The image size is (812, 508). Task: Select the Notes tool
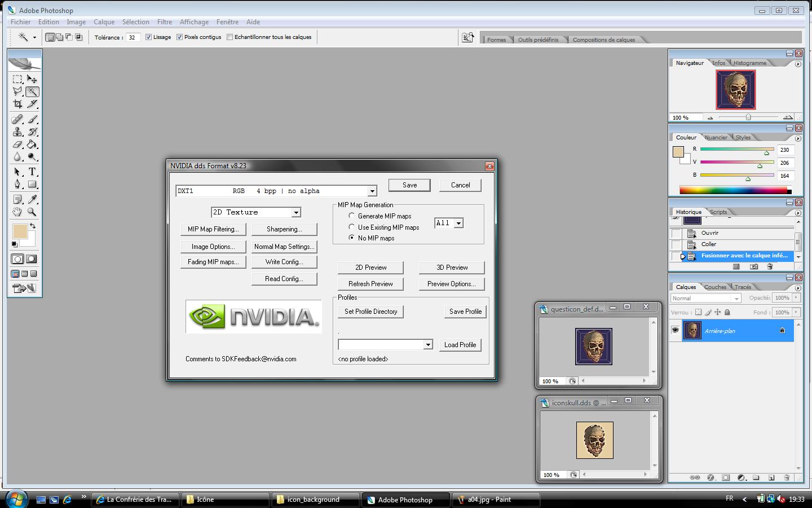pyautogui.click(x=17, y=199)
